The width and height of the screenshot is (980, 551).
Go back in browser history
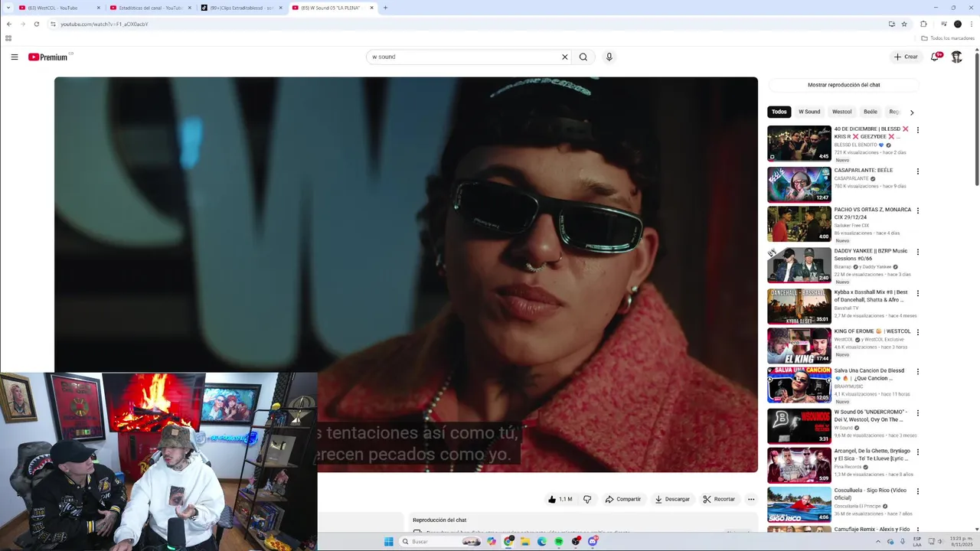point(9,24)
